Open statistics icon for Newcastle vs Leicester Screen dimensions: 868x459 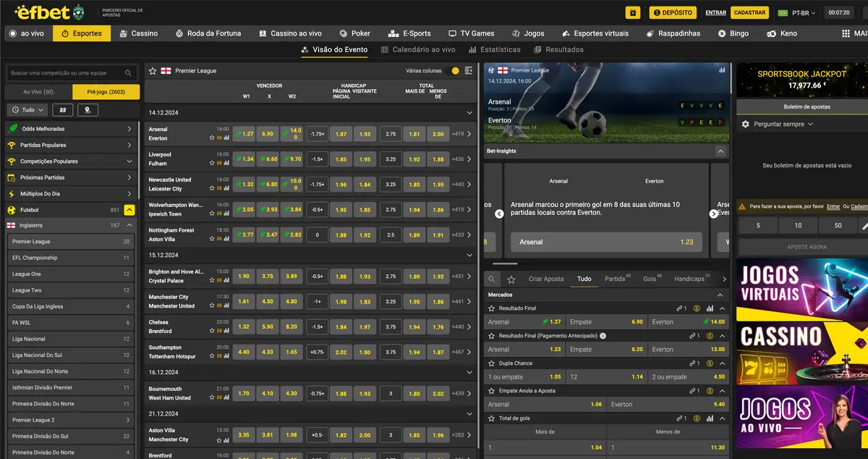(x=226, y=188)
